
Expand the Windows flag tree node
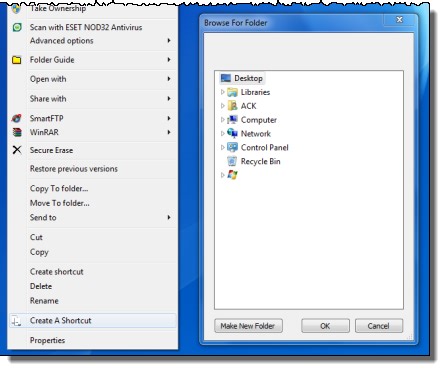(x=223, y=175)
